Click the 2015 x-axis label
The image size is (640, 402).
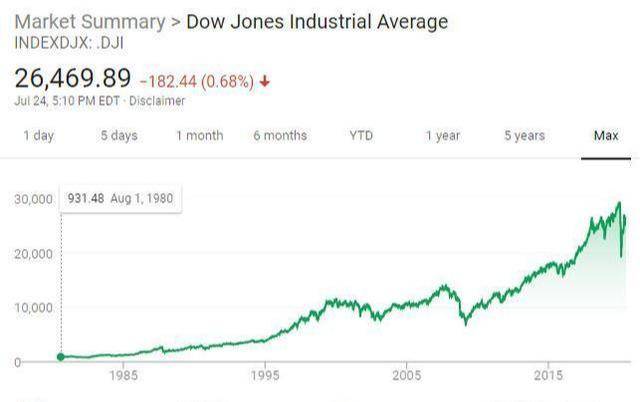548,377
